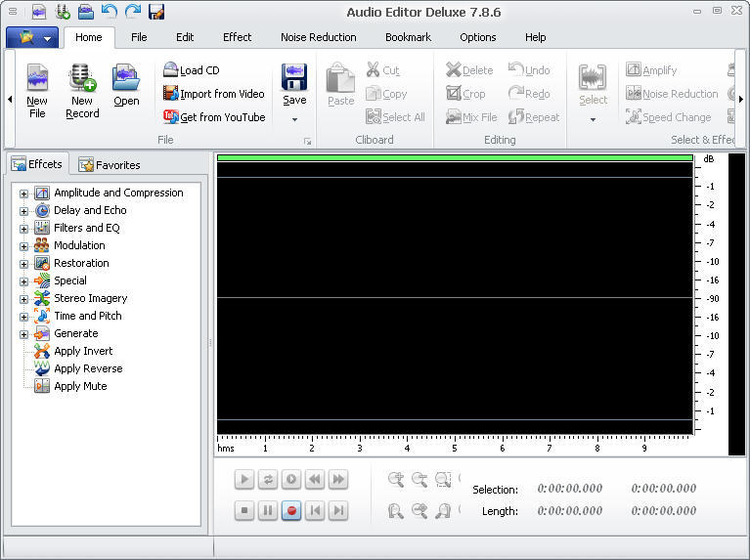Click Mix File
The width and height of the screenshot is (750, 560).
pyautogui.click(x=471, y=117)
